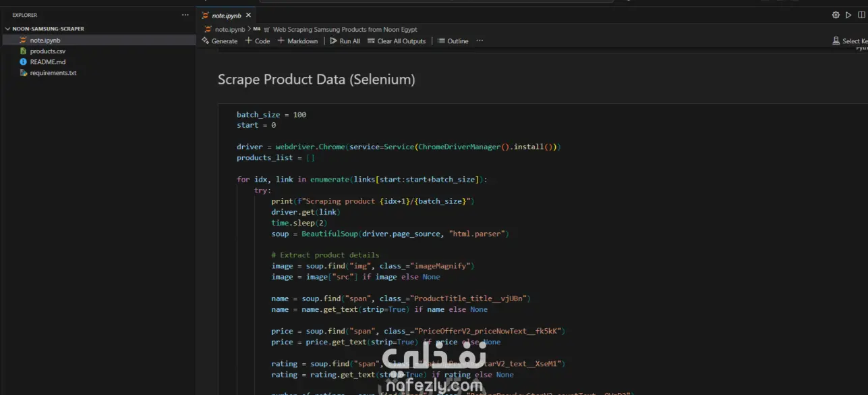The height and width of the screenshot is (395, 868).
Task: Click the time.sleep(2) line
Action: [x=299, y=223]
